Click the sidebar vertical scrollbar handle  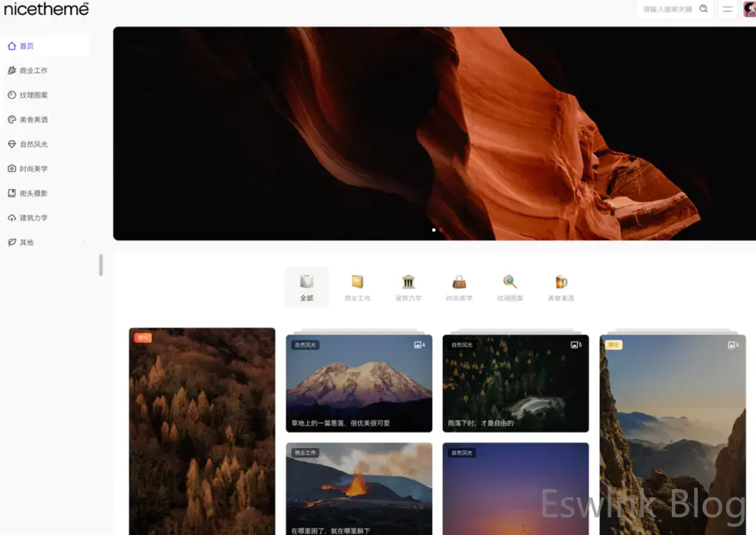point(101,265)
